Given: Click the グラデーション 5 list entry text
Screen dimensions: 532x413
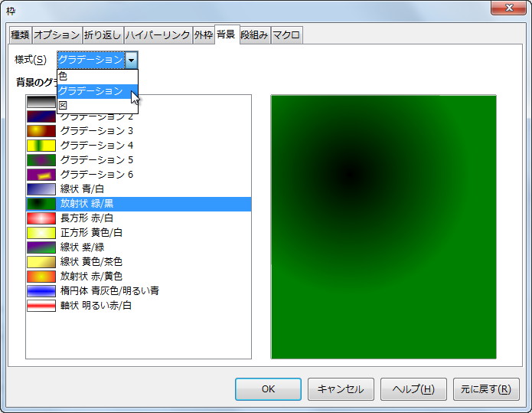Looking at the screenshot, I should click(96, 160).
